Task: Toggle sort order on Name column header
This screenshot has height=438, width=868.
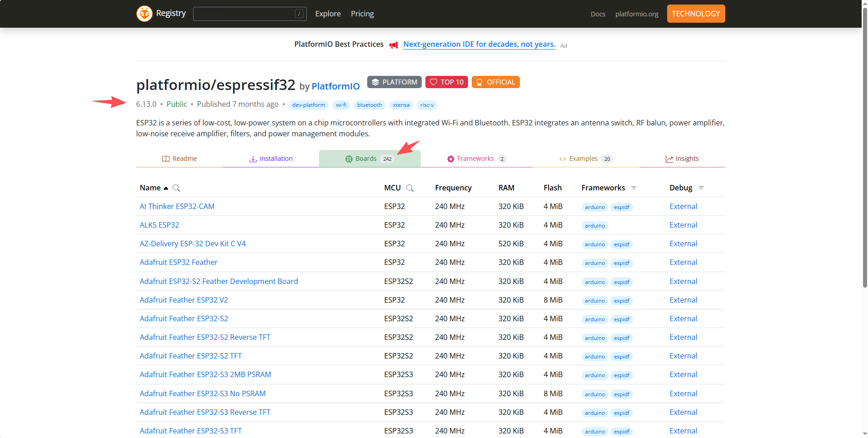Action: tap(154, 188)
